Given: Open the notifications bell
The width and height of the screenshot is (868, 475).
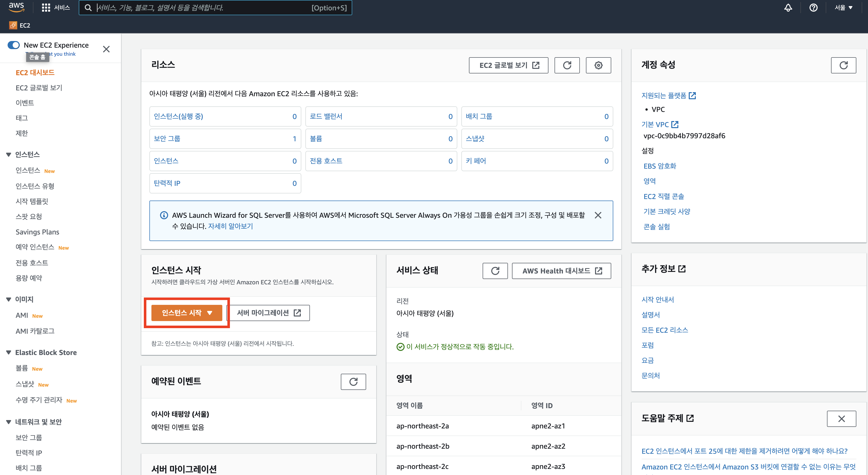Looking at the screenshot, I should [x=788, y=8].
